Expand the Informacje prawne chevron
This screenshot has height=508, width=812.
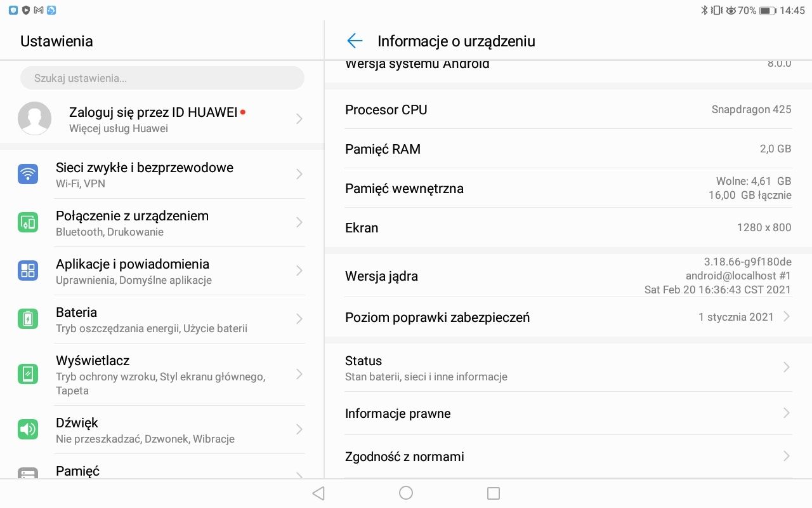pyautogui.click(x=786, y=413)
